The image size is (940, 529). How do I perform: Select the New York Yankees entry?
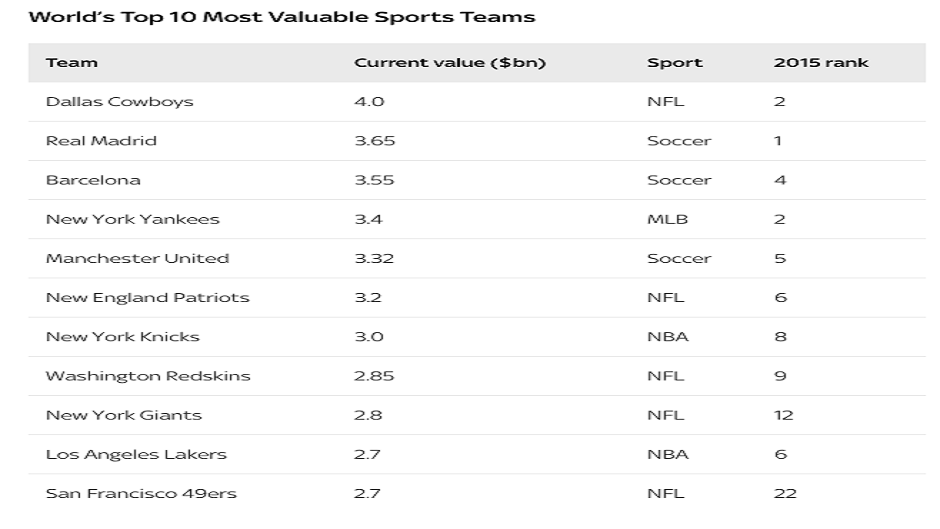pyautogui.click(x=132, y=220)
